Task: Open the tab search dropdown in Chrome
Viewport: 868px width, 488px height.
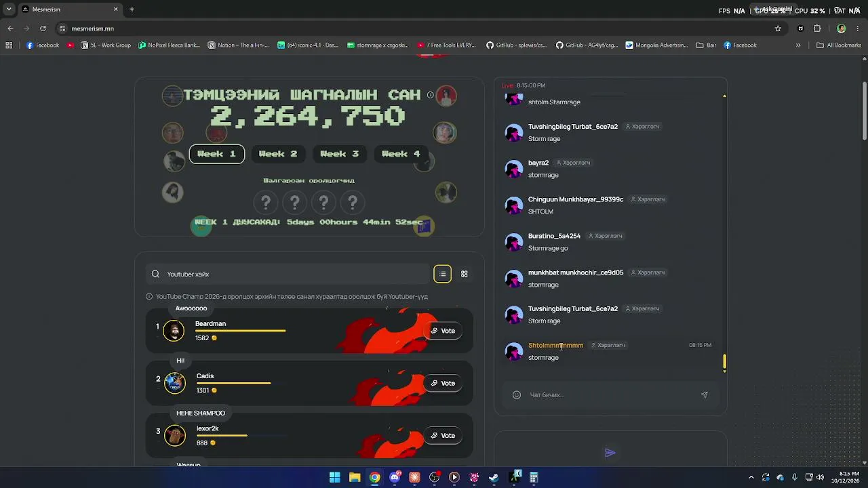Action: 9,9
